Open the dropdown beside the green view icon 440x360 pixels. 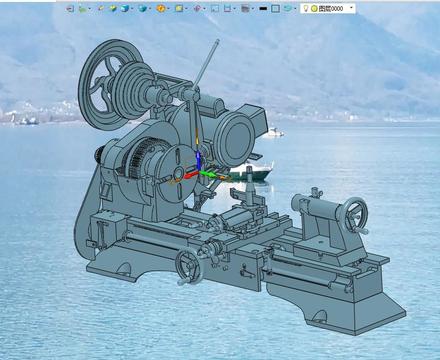click(90, 9)
